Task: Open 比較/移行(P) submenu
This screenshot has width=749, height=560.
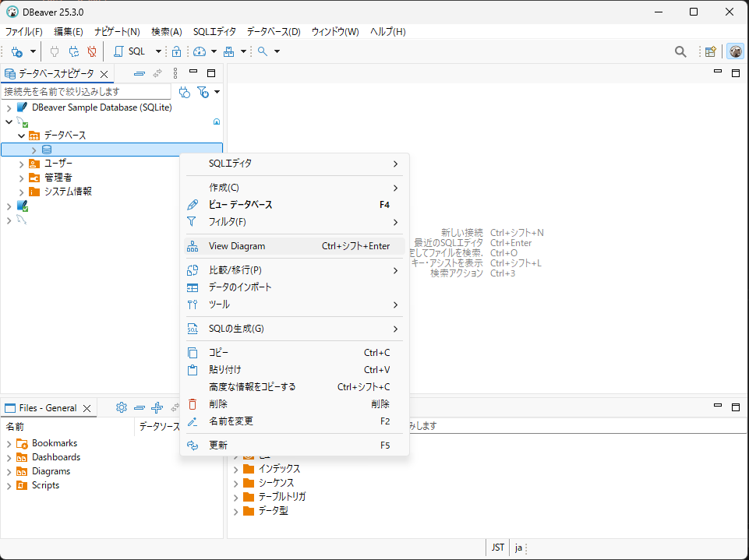Action: tap(295, 270)
